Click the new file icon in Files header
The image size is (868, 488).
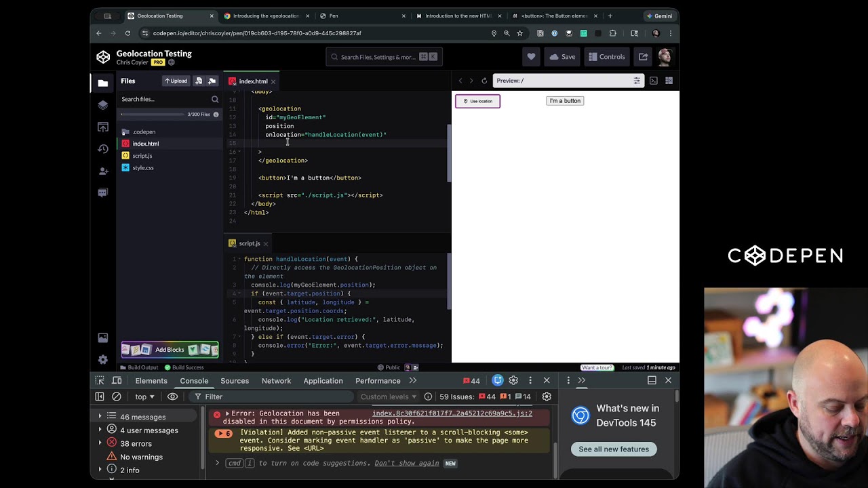pos(199,81)
